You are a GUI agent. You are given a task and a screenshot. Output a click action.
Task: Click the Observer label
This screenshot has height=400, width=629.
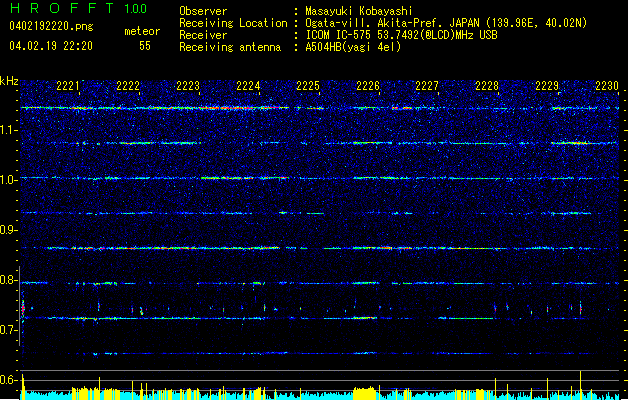203,11
